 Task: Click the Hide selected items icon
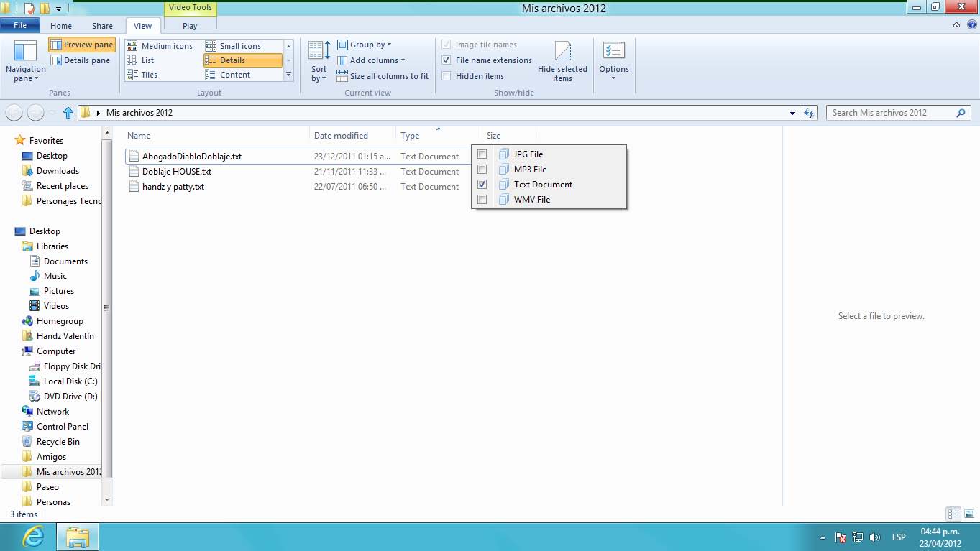tap(562, 52)
